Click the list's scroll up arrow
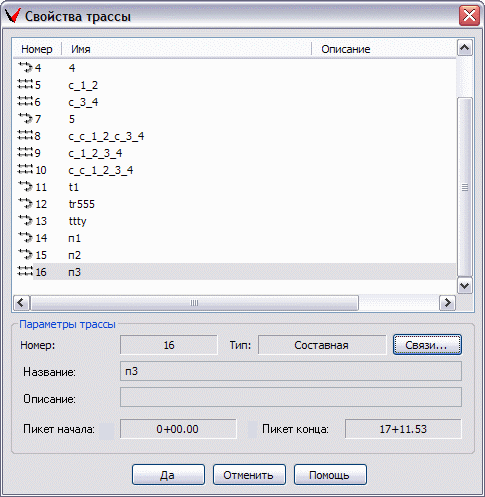The width and height of the screenshot is (485, 497). point(464,48)
